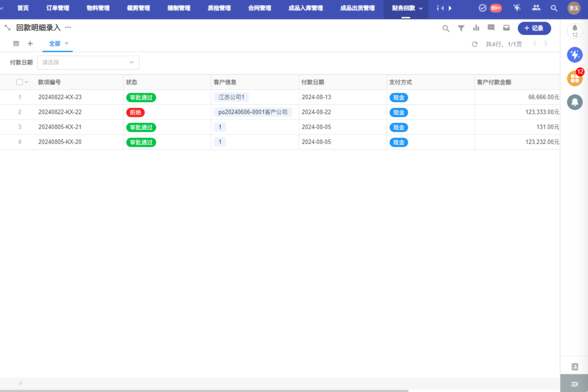Click the worksheet search magnifier icon
This screenshot has height=392, width=588.
(446, 28)
